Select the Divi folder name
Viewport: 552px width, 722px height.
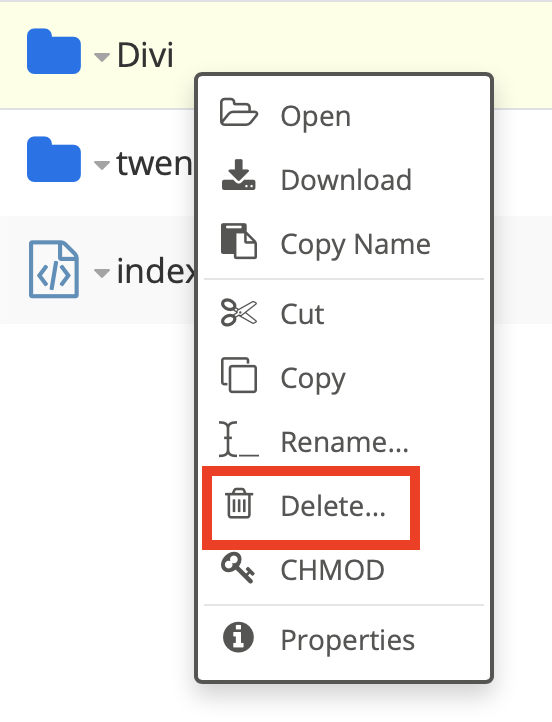click(145, 55)
